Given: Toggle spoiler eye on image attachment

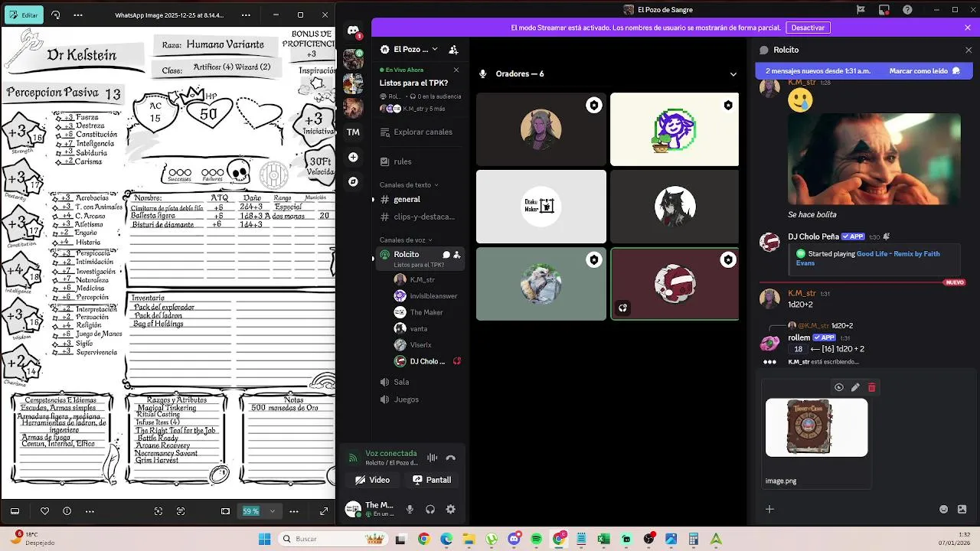Looking at the screenshot, I should point(839,387).
